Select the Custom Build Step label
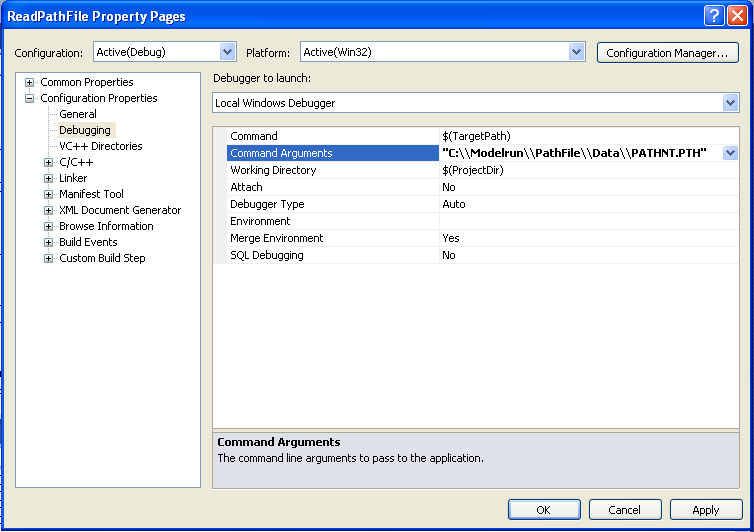This screenshot has height=532, width=754. point(102,258)
